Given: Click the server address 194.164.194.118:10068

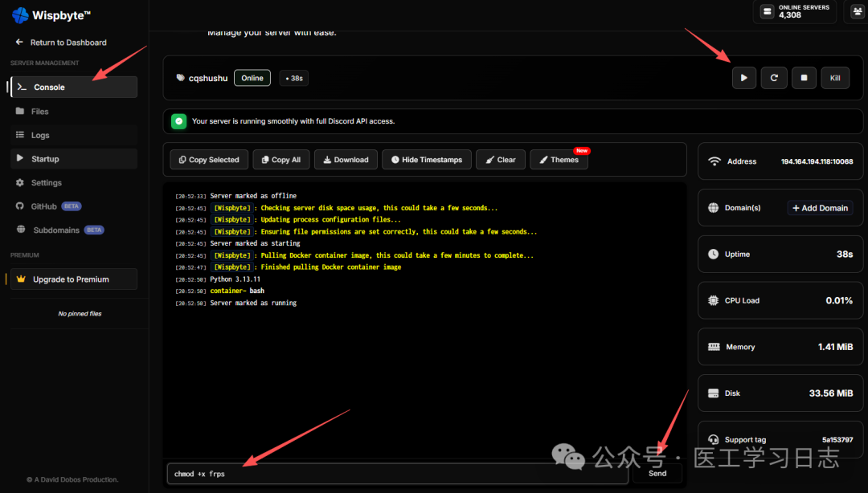Looking at the screenshot, I should [x=817, y=161].
